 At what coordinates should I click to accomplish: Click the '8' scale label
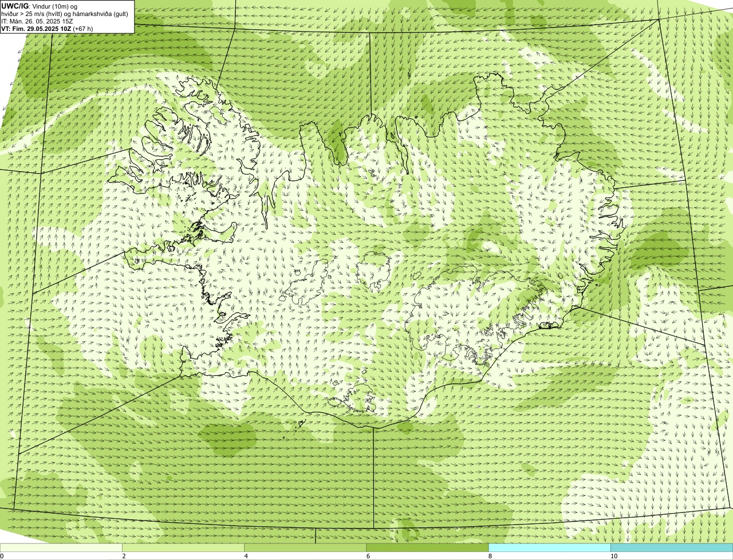490,556
